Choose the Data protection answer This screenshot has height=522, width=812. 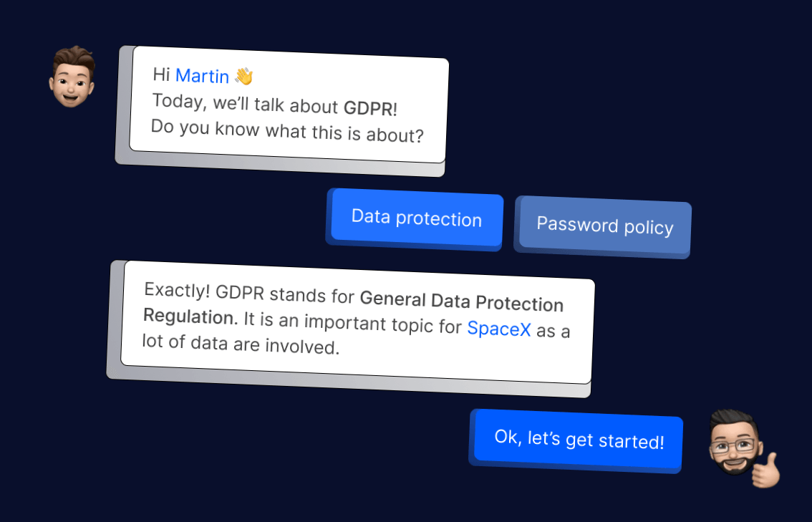pyautogui.click(x=417, y=218)
